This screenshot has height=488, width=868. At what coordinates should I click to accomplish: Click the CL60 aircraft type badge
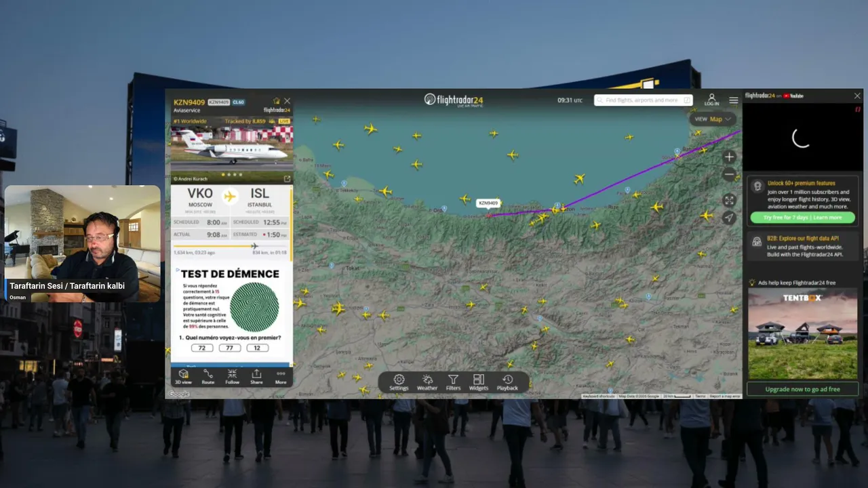pyautogui.click(x=239, y=102)
